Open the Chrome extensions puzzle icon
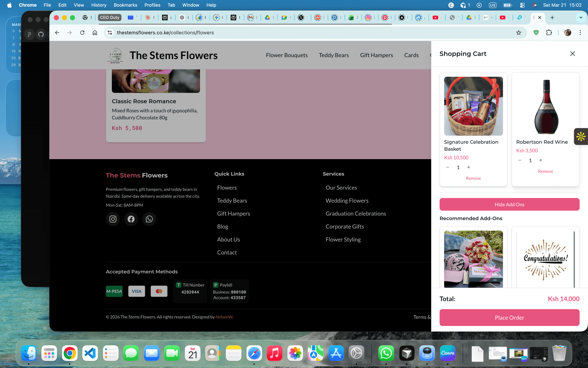This screenshot has width=588, height=368. pyautogui.click(x=549, y=33)
